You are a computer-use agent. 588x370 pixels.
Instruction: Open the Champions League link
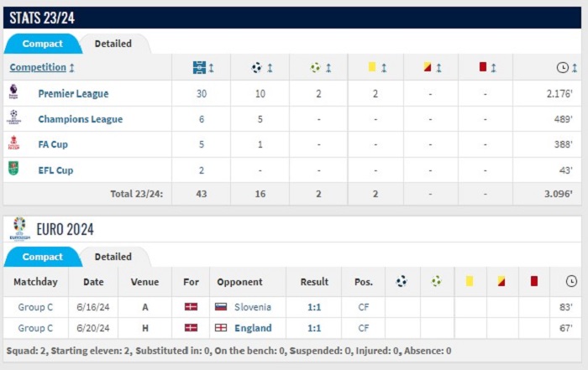[x=81, y=119]
